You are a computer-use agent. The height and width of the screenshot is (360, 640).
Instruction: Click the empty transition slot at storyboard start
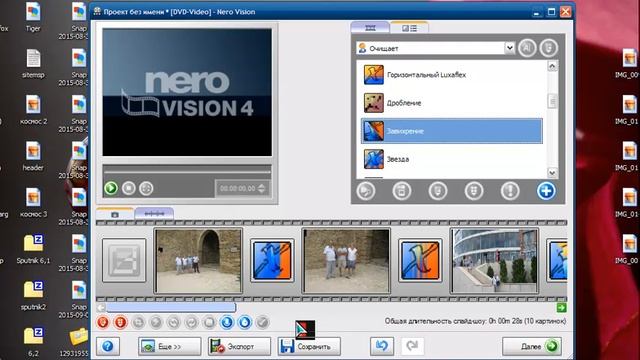point(124,260)
